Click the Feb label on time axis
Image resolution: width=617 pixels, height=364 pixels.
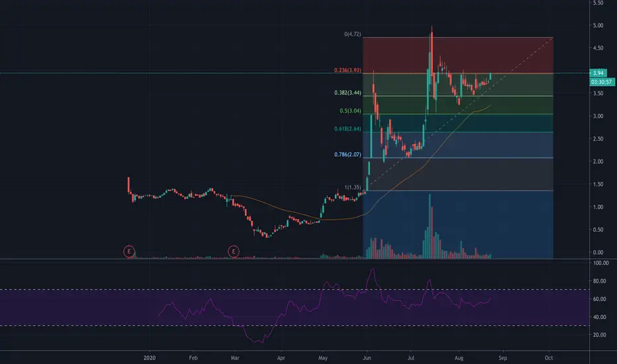pyautogui.click(x=193, y=357)
